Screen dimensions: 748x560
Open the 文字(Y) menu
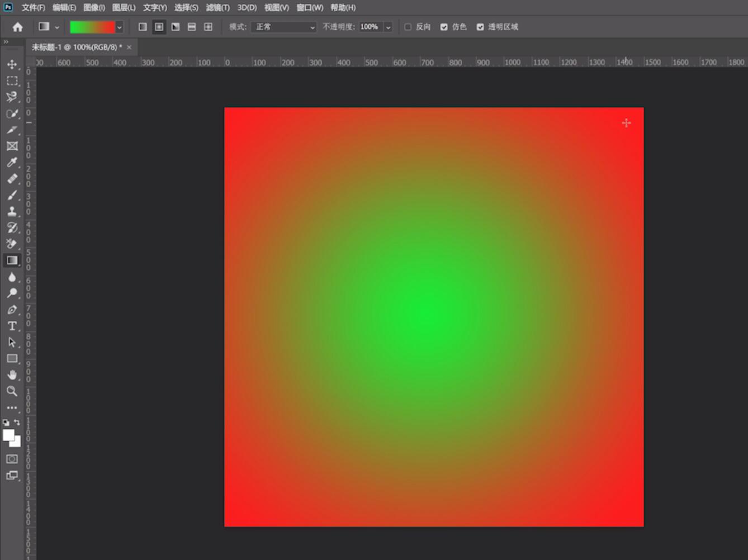click(x=155, y=7)
